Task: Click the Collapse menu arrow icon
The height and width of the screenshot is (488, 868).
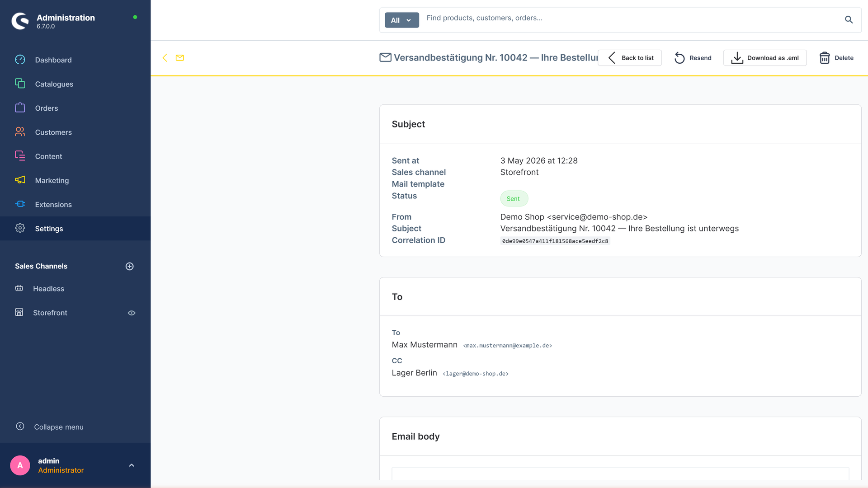Action: 20,427
